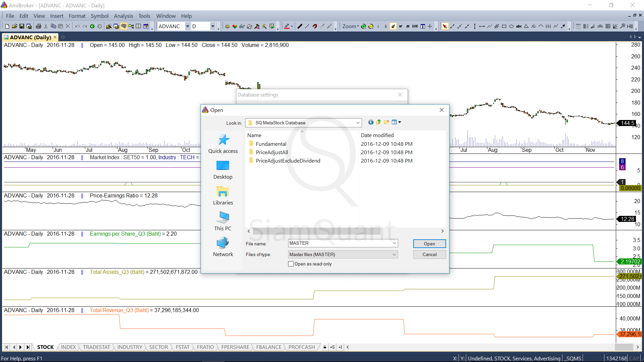Expand the Files of type dropdown
The image size is (644, 362).
[394, 254]
